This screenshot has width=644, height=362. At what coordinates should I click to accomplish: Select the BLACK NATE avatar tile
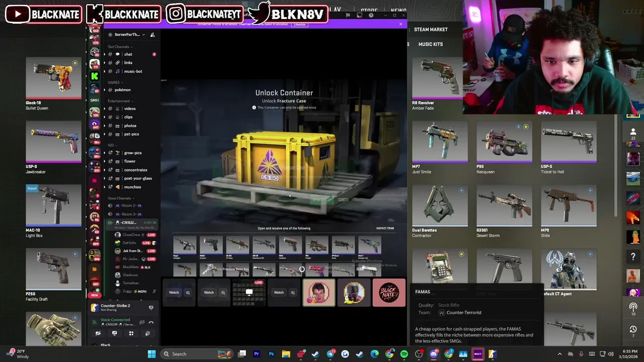(389, 293)
